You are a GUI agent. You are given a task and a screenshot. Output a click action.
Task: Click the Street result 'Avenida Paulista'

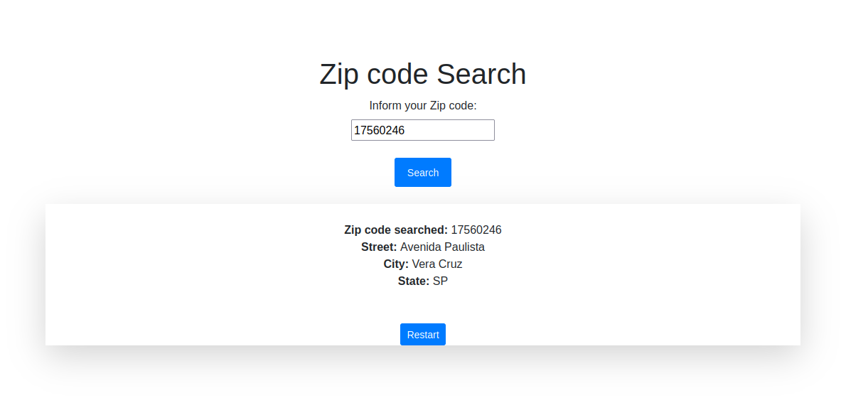point(442,247)
